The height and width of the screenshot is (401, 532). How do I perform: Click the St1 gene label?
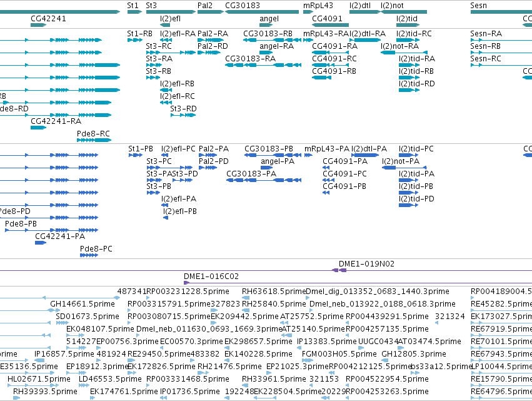tap(133, 6)
